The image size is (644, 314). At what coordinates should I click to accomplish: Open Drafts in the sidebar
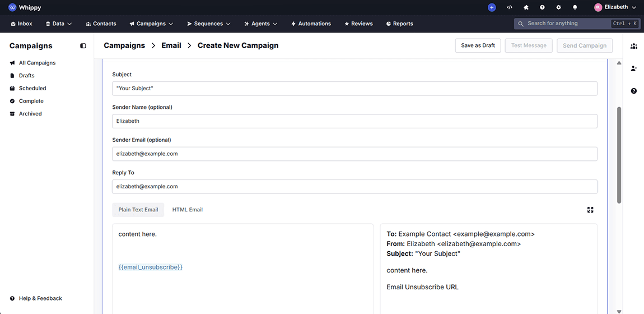point(22,76)
